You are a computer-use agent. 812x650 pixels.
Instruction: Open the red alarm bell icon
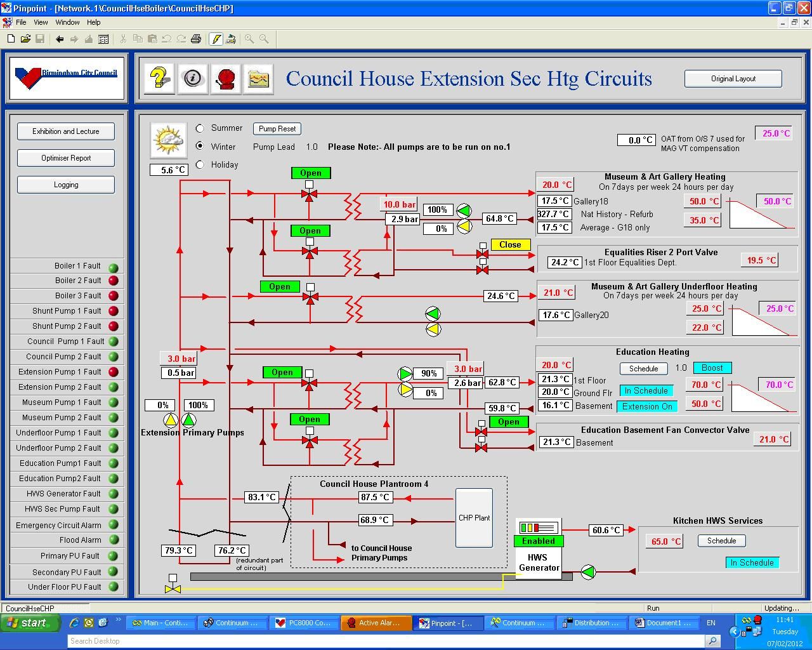point(225,79)
